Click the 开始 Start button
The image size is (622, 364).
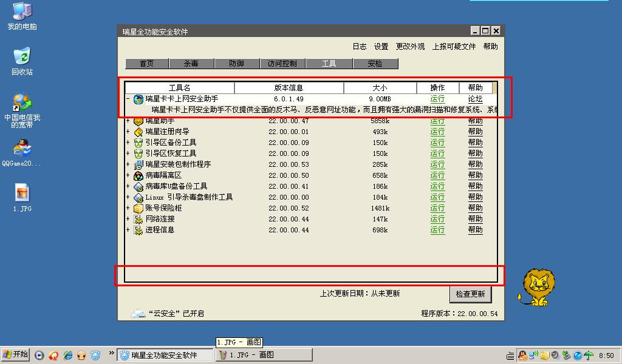16,354
